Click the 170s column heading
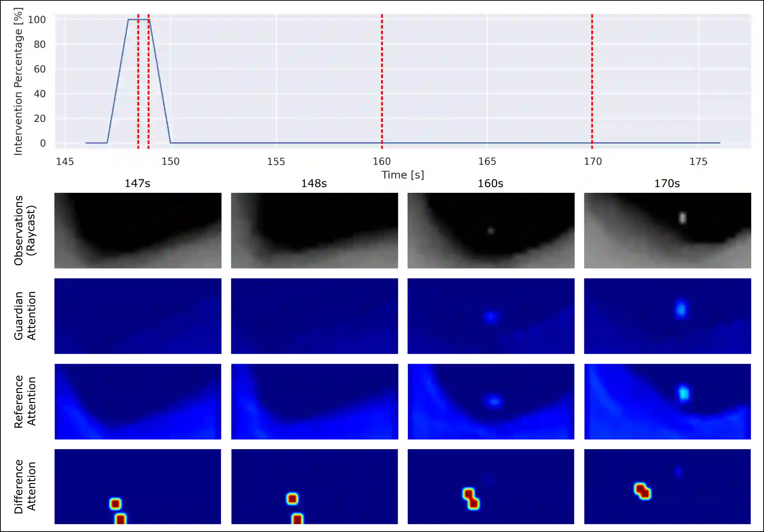 tap(667, 184)
